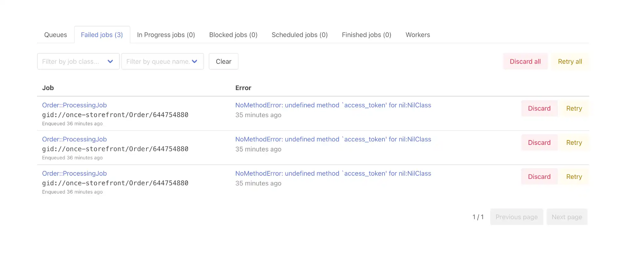The height and width of the screenshot is (262, 644).
Task: Select the third row's gid Order/644754880 text
Action: pyautogui.click(x=115, y=183)
